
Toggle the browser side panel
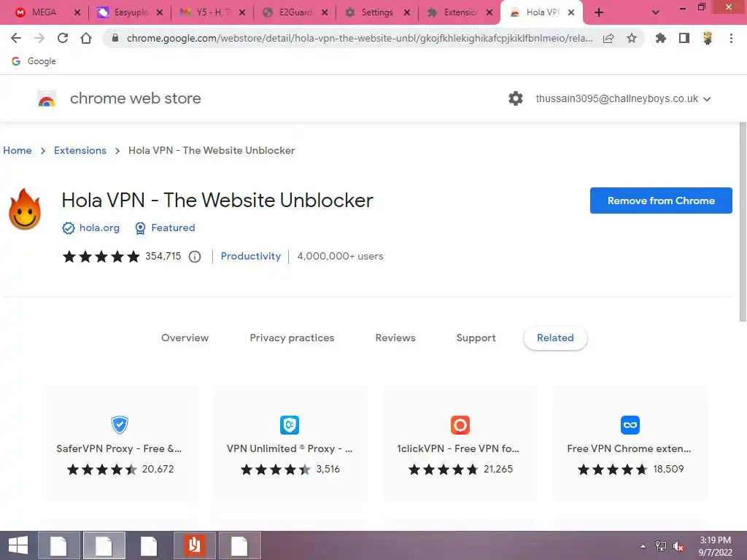684,38
